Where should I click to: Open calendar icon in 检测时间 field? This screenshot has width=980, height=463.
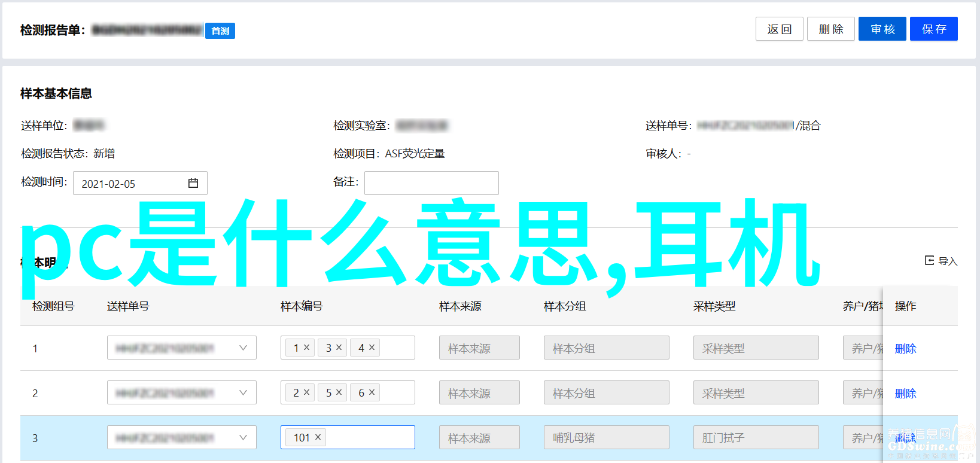tap(193, 183)
